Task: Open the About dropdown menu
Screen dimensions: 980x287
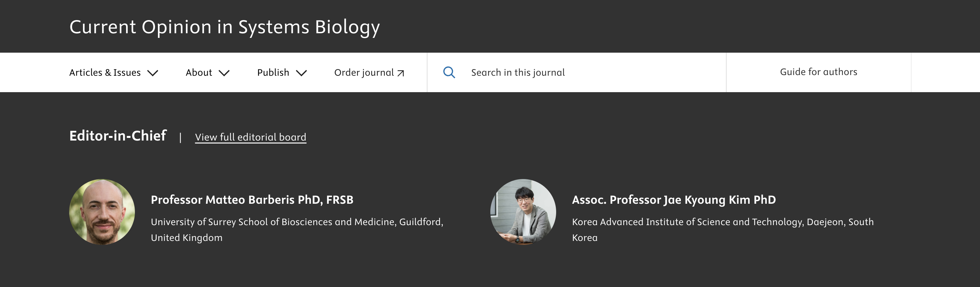Action: (198, 72)
